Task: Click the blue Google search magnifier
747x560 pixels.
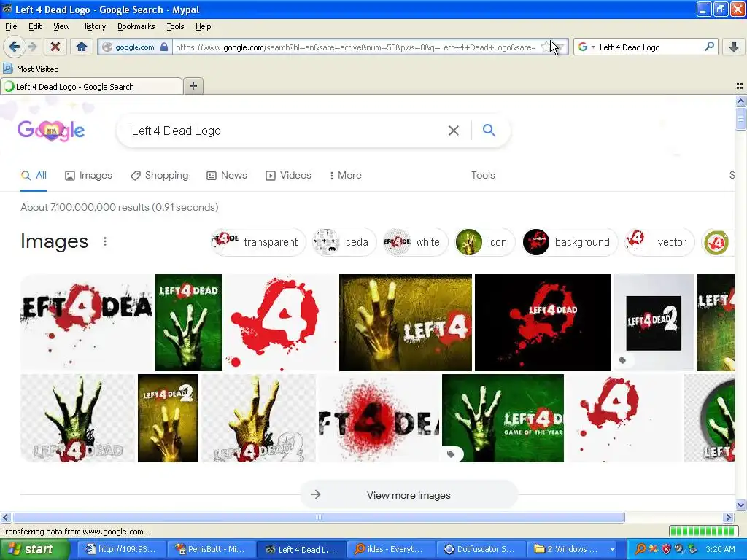Action: (489, 130)
